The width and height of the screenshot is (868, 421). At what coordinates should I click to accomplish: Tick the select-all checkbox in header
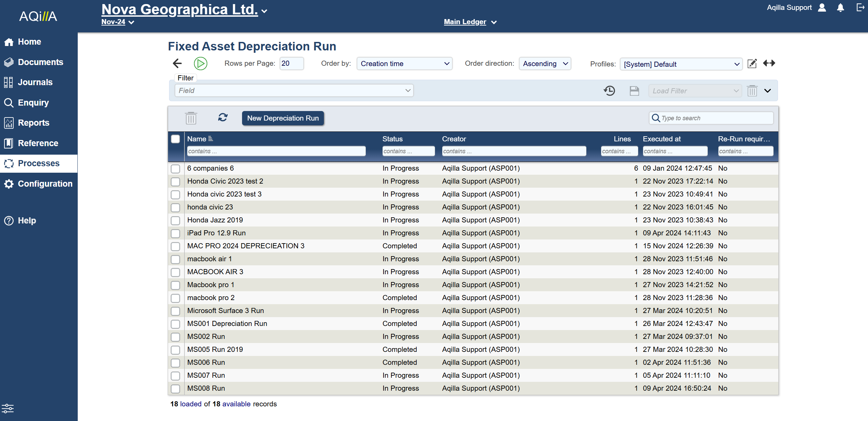coord(176,139)
